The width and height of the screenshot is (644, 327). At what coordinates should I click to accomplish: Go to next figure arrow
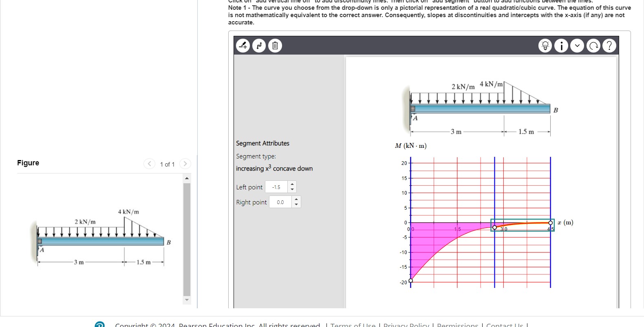click(x=185, y=164)
